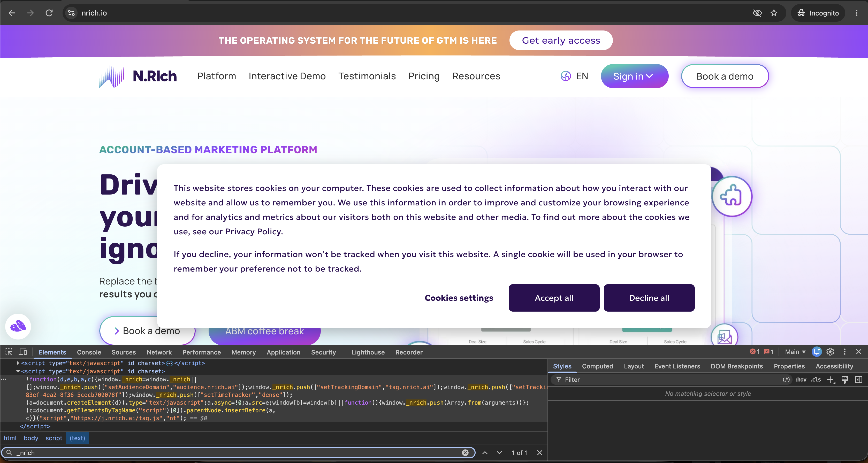The image size is (868, 463).
Task: Go back using the browser back arrow
Action: click(x=12, y=13)
